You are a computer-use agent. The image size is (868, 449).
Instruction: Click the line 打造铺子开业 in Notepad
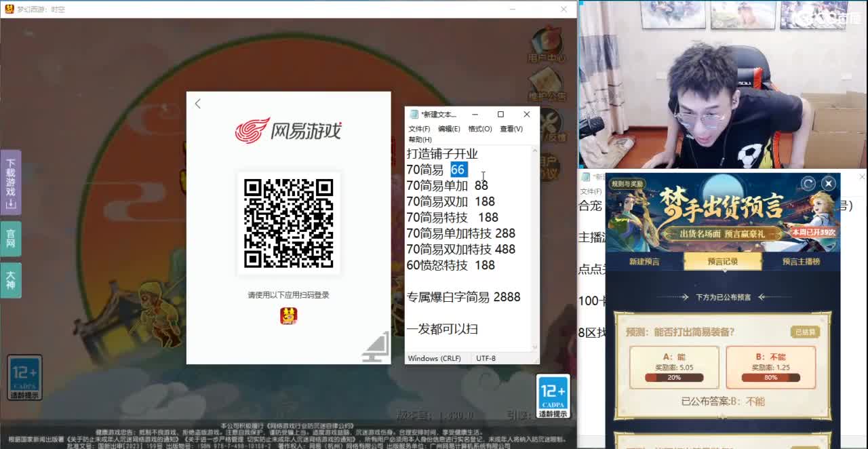pyautogui.click(x=442, y=154)
